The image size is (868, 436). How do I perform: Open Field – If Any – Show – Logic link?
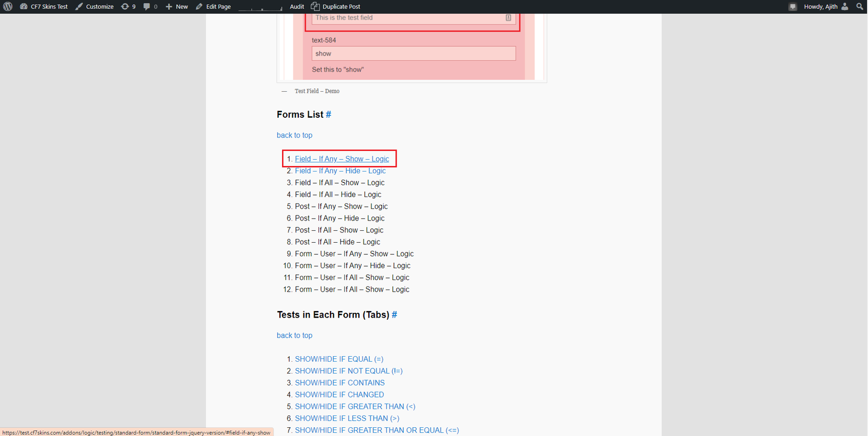coord(342,159)
